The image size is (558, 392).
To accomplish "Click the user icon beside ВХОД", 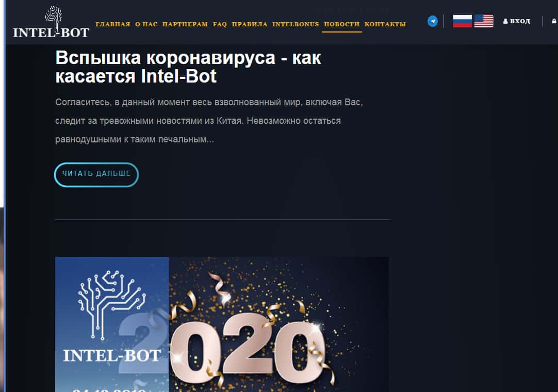I will click(505, 21).
